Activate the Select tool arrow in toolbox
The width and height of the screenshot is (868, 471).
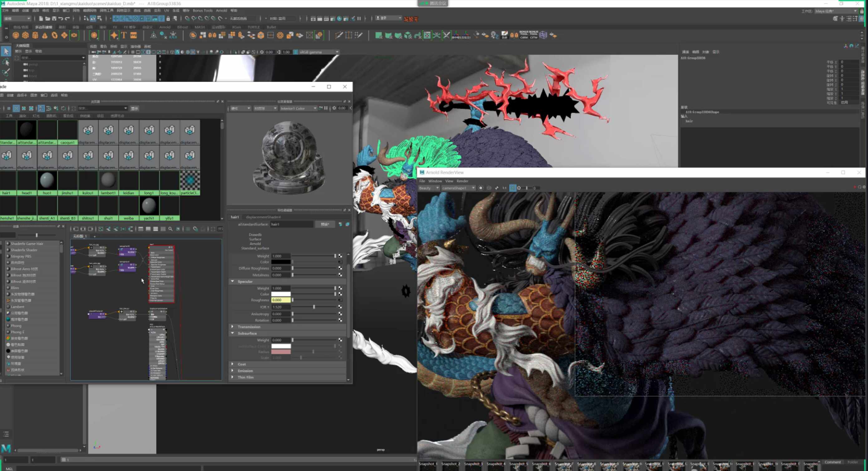6,51
